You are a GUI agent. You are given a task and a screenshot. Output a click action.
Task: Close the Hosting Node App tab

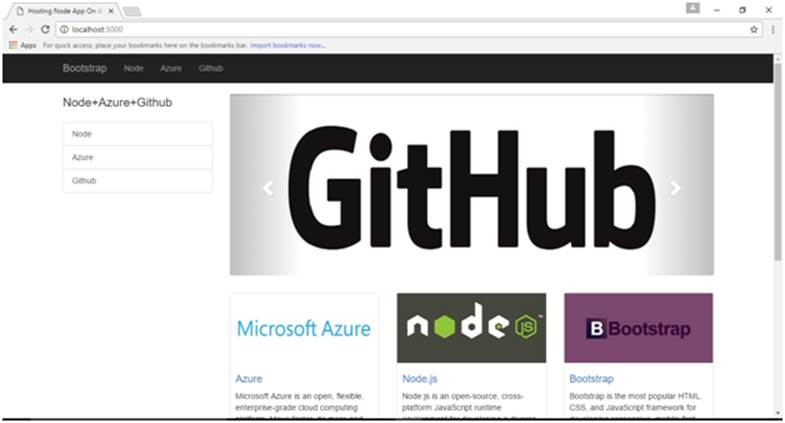pos(111,11)
